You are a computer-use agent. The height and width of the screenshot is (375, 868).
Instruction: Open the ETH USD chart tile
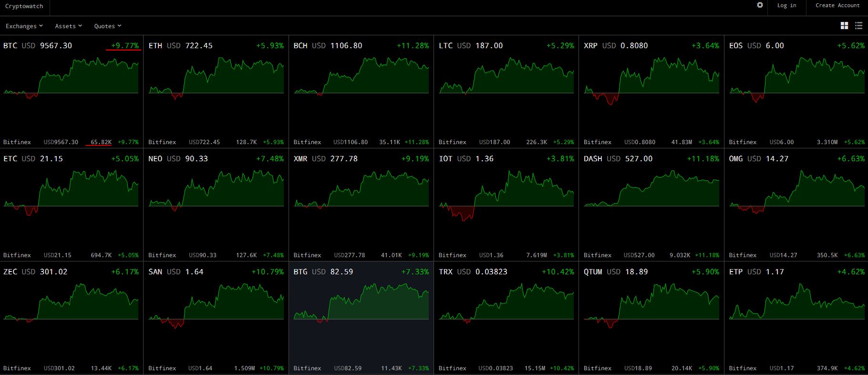pos(216,92)
